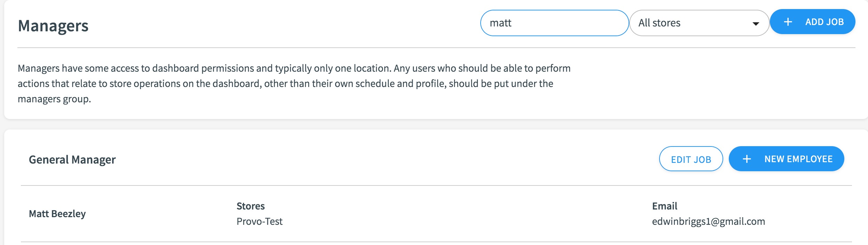Image resolution: width=868 pixels, height=245 pixels.
Task: Click the Provo-Test store name
Action: (259, 221)
